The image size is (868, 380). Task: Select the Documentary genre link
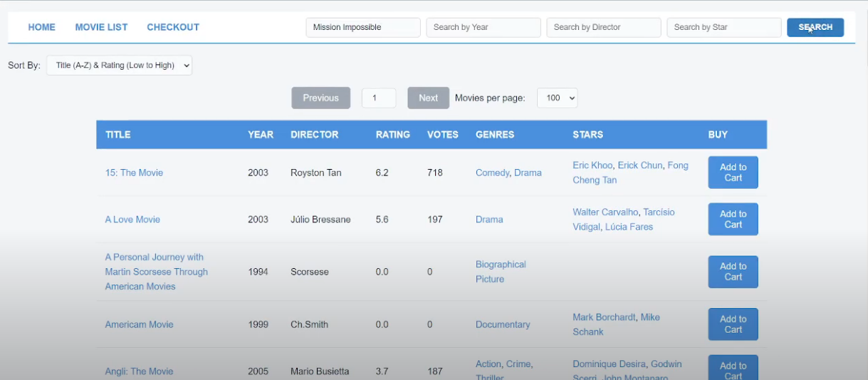pyautogui.click(x=503, y=324)
